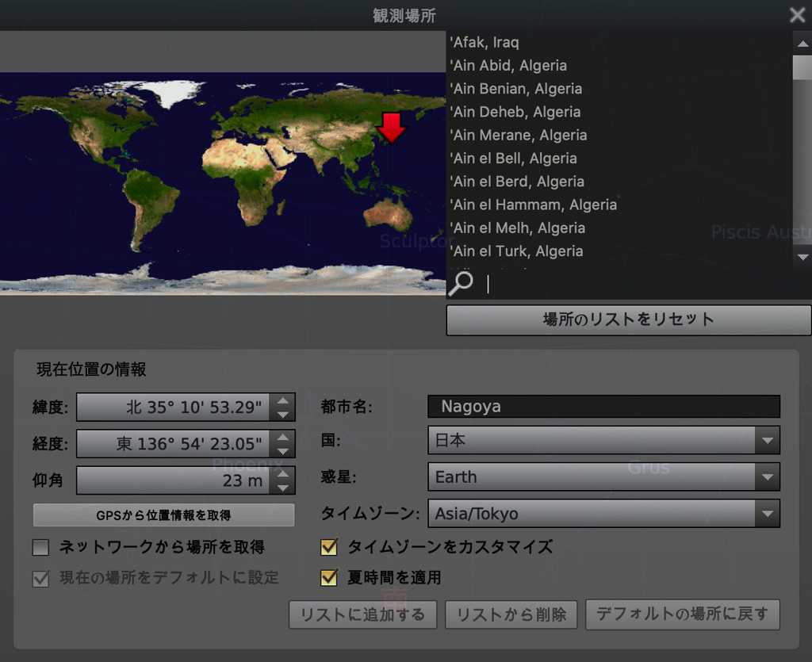Click リストに追加する button
This screenshot has width=812, height=662.
[x=362, y=614]
